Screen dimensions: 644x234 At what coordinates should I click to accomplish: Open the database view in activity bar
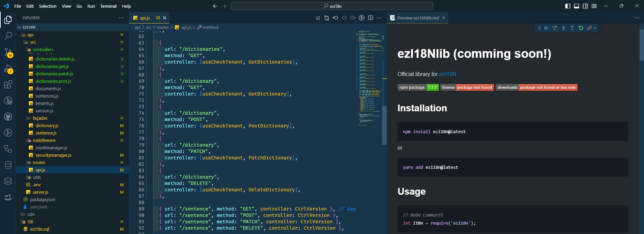tap(8, 165)
